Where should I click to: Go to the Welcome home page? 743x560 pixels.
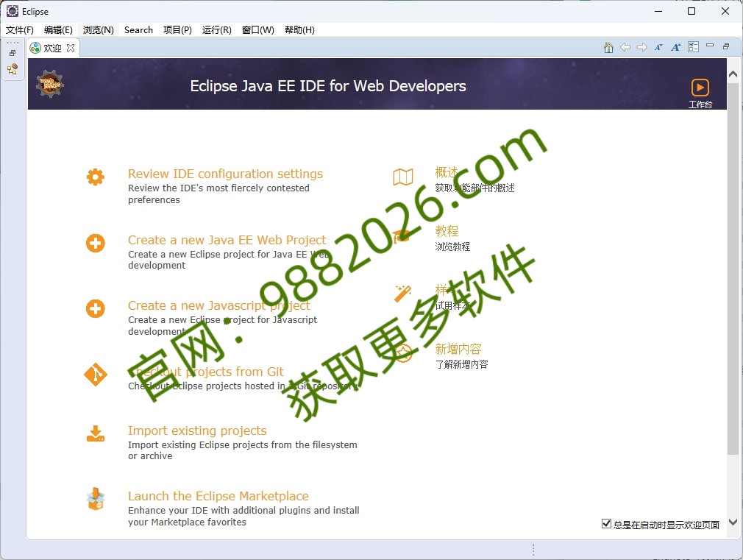tap(609, 47)
